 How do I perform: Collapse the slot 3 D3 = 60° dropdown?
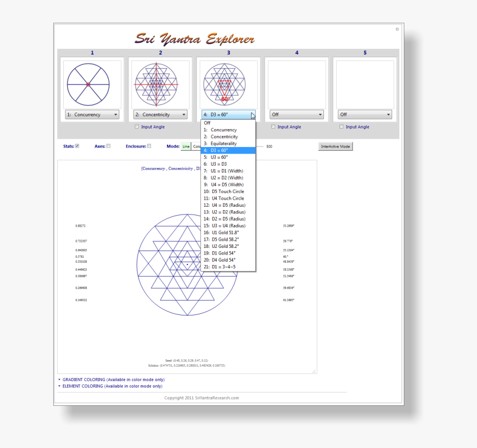point(229,115)
